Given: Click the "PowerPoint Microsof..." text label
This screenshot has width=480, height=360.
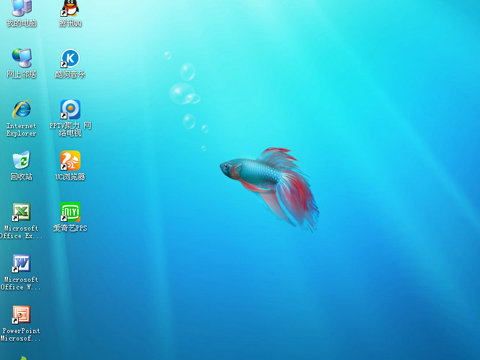Looking at the screenshot, I should (x=21, y=335).
